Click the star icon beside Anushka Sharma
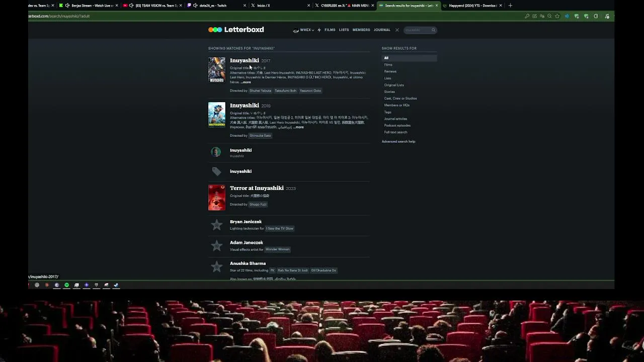The image size is (644, 362). 216,266
